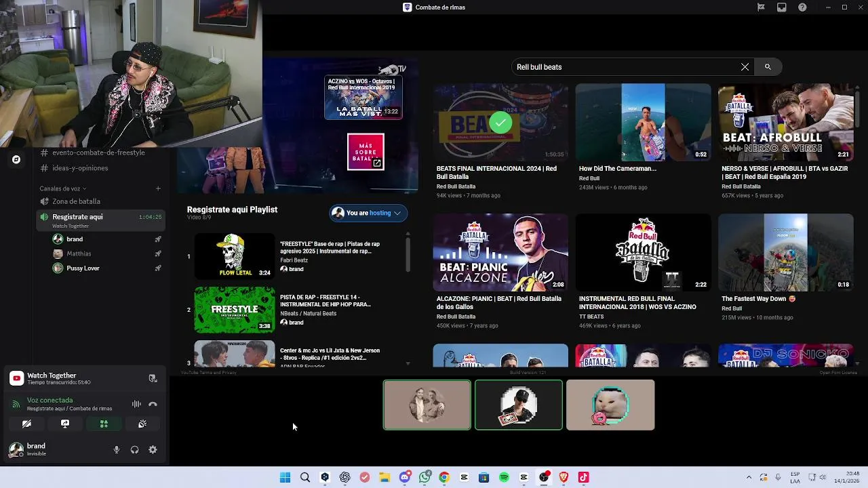Open the soundboard button
This screenshot has width=868, height=488.
point(142,424)
